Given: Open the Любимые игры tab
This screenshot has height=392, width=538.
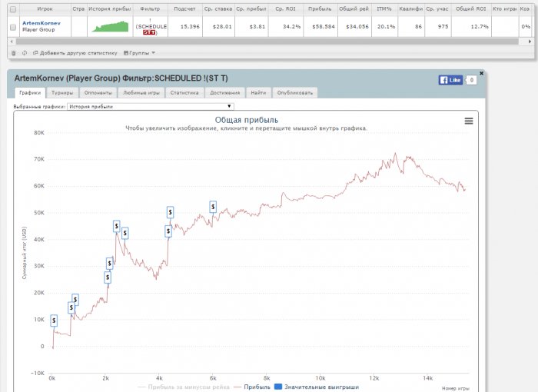Looking at the screenshot, I should [141, 93].
